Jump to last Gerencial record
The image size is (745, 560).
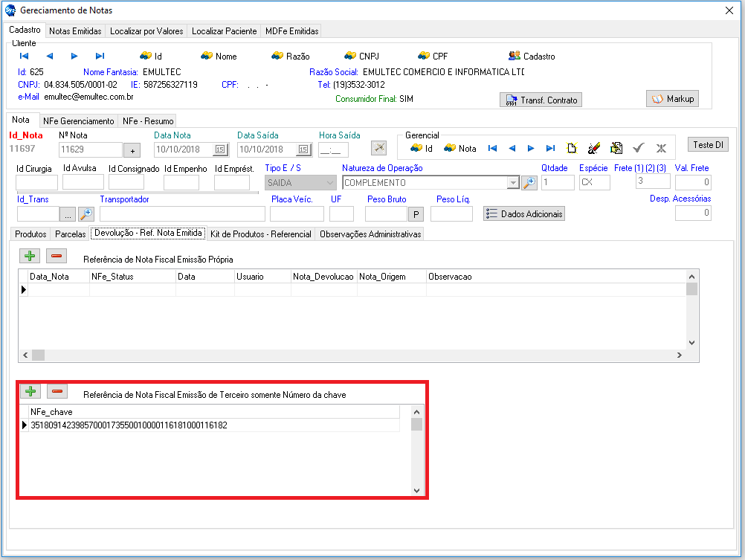pyautogui.click(x=550, y=148)
